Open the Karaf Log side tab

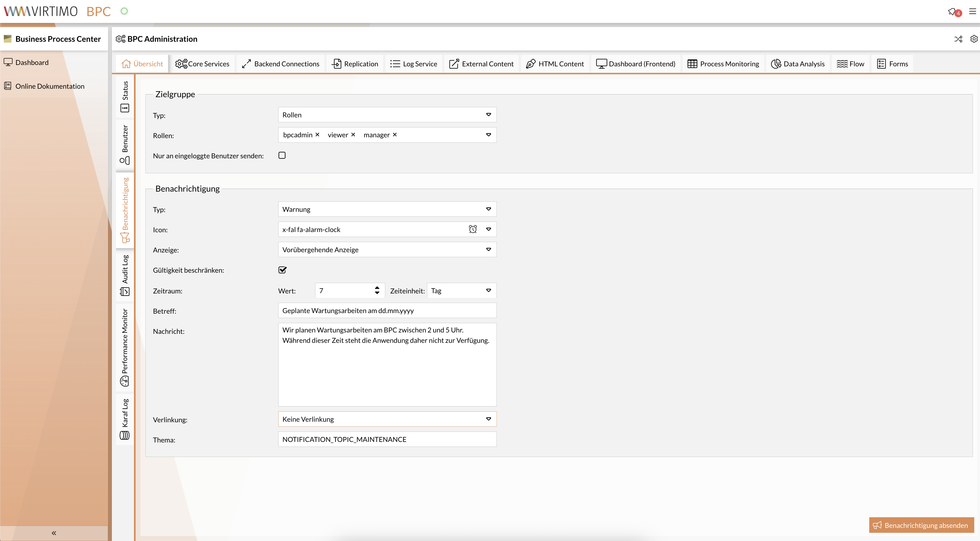click(x=125, y=419)
